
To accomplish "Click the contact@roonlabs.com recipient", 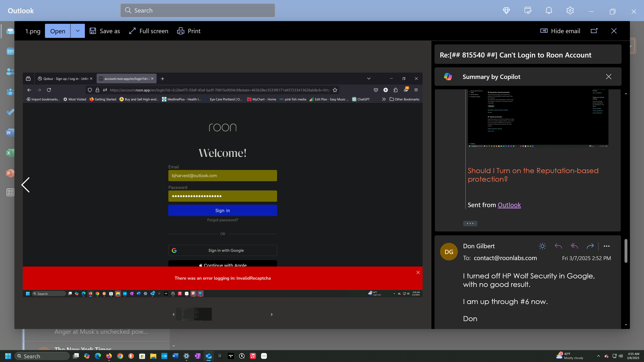I will pos(505,258).
